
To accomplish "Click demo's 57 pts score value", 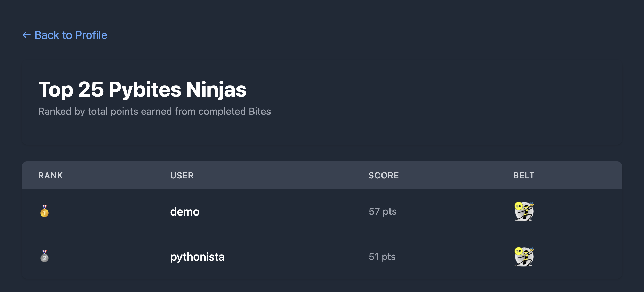I will pos(383,211).
